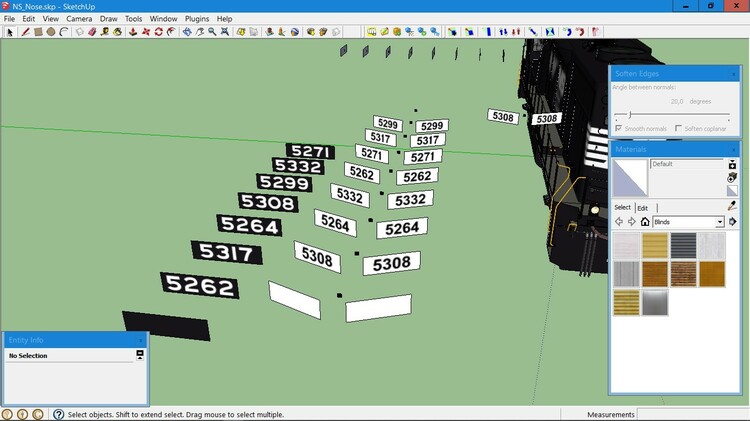Open the Plugins menu
Image resolution: width=750 pixels, height=421 pixels.
[197, 19]
